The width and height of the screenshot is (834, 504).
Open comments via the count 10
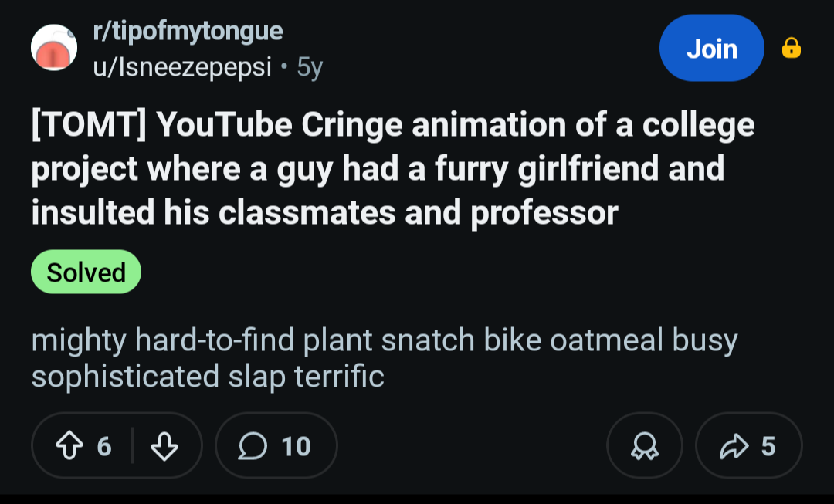296,446
